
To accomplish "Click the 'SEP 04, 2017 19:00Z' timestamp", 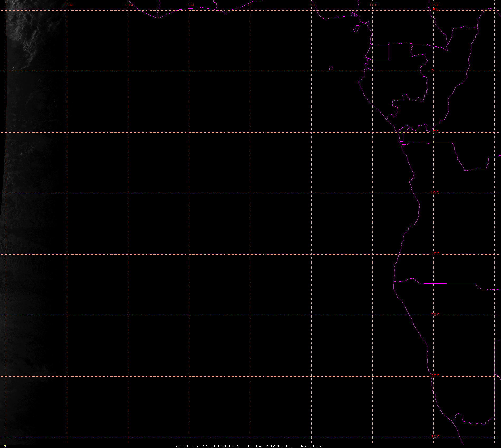I will [x=269, y=446].
